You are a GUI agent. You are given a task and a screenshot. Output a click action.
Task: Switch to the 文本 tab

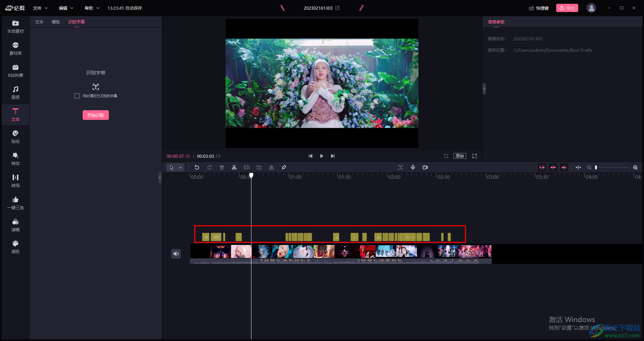coord(39,22)
